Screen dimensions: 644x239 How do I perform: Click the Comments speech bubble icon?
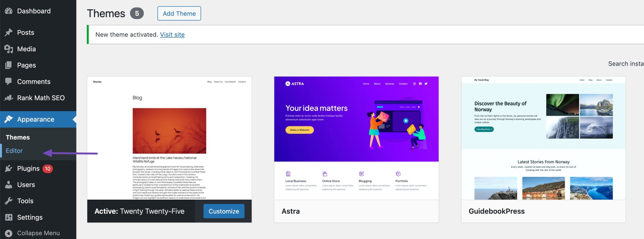point(9,82)
